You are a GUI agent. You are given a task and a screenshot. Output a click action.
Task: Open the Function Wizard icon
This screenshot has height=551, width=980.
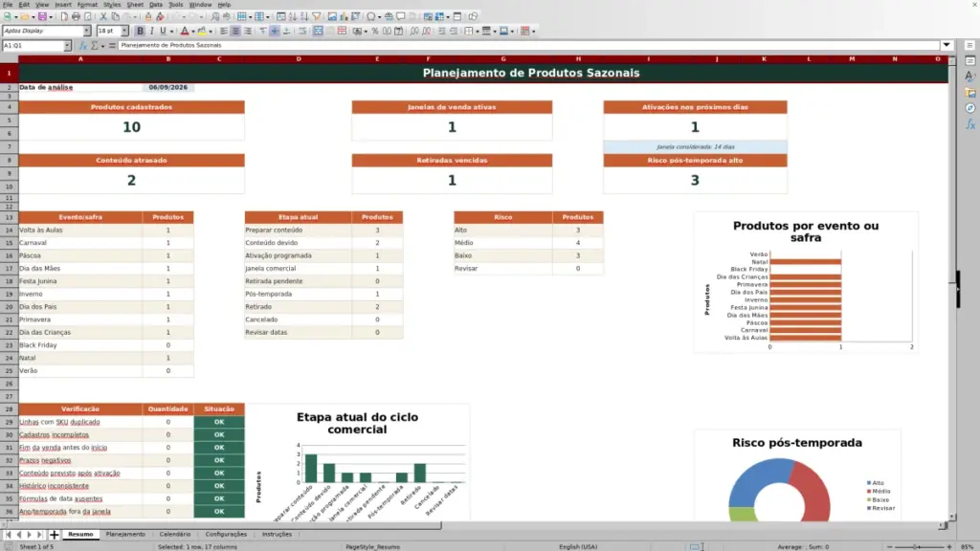click(x=83, y=46)
